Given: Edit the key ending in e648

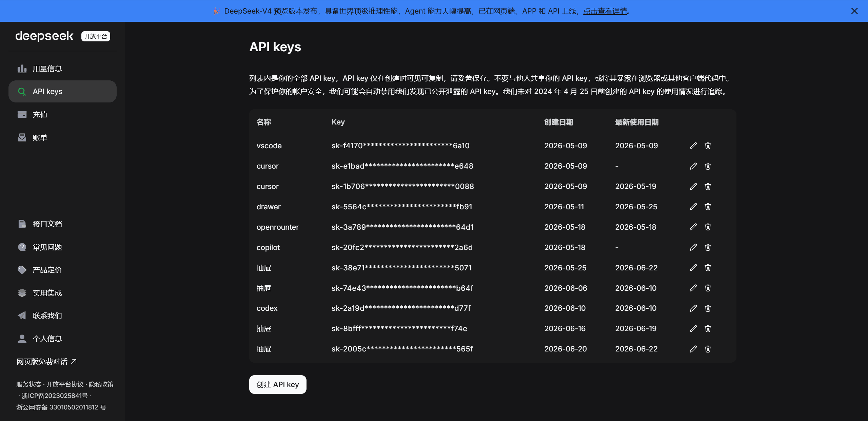Looking at the screenshot, I should click(x=693, y=166).
